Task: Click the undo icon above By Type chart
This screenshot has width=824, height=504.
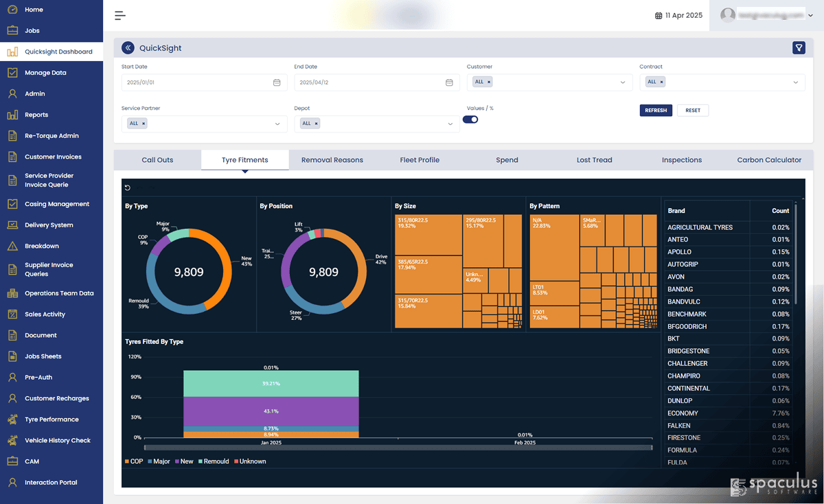Action: coord(128,187)
